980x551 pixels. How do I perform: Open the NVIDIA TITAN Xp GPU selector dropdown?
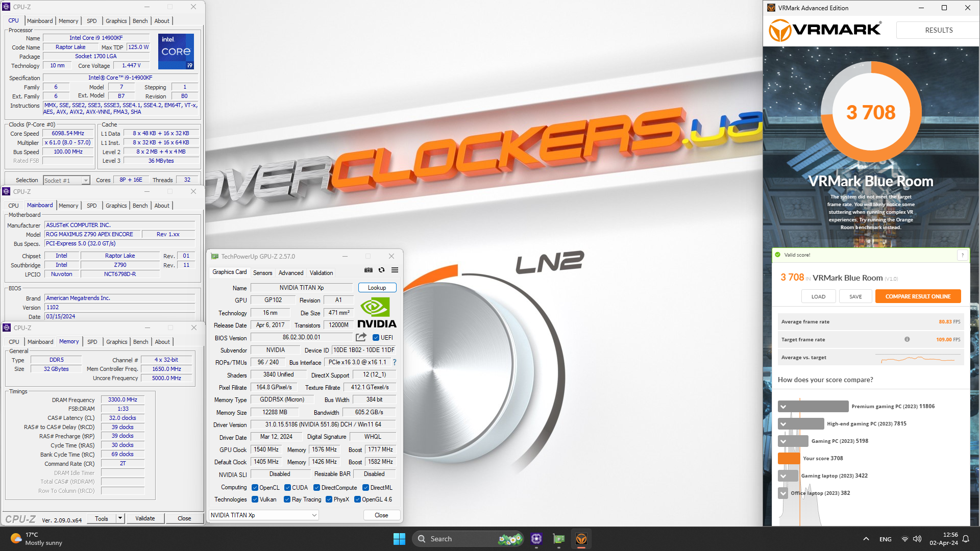[264, 515]
